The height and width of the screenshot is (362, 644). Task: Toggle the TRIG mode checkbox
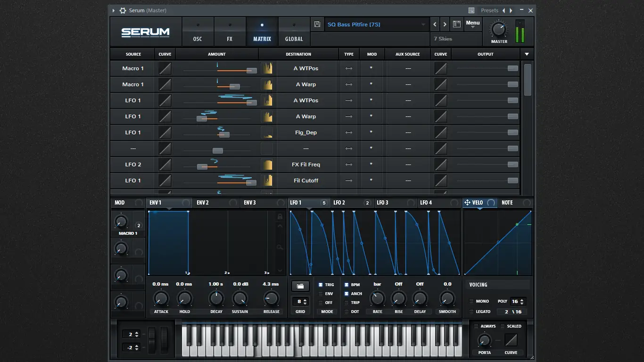click(321, 285)
